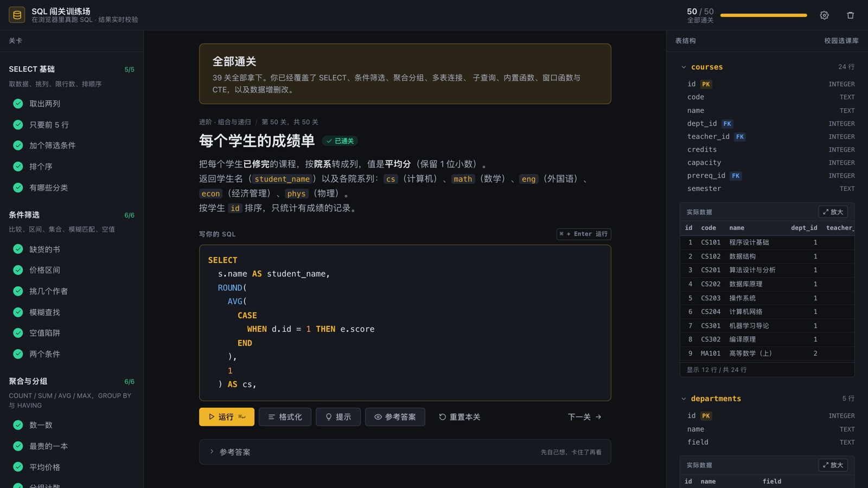This screenshot has height=488, width=868.
Task: Open level 平均价格
Action: (72, 467)
